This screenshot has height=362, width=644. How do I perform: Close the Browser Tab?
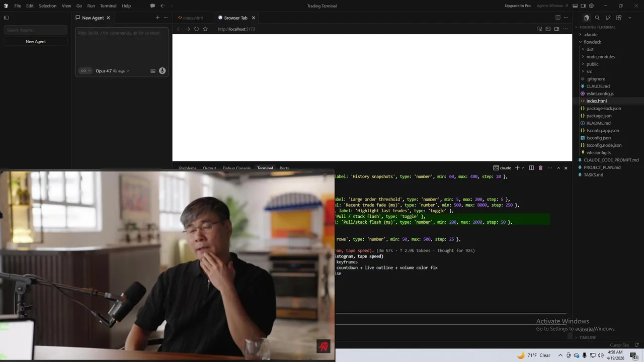(x=254, y=18)
